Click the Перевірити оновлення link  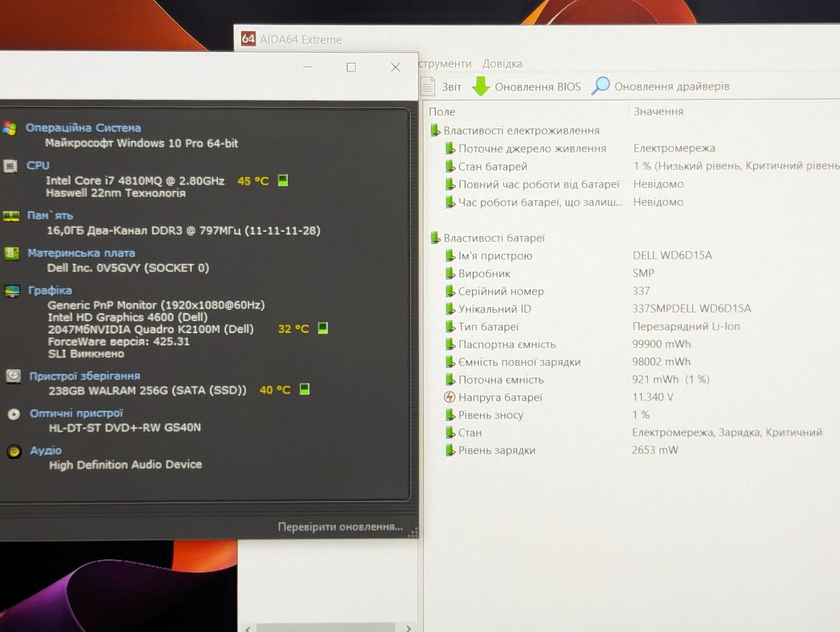341,527
